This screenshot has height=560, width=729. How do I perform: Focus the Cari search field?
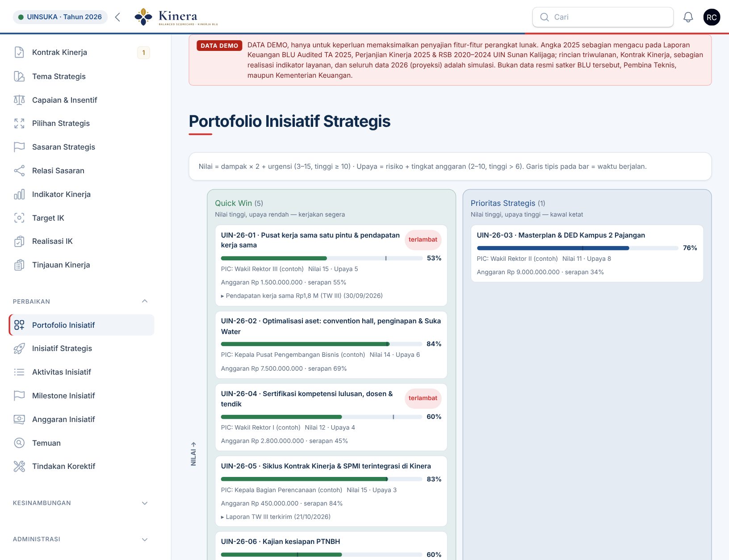pyautogui.click(x=603, y=17)
